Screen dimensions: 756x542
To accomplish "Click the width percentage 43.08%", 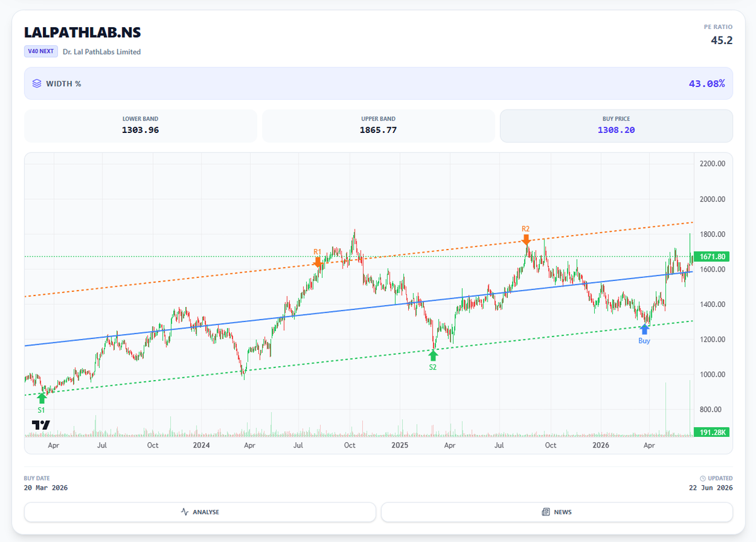I will point(706,83).
